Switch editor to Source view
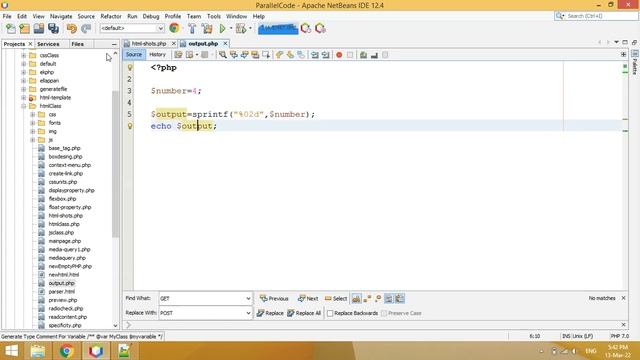 click(x=134, y=55)
